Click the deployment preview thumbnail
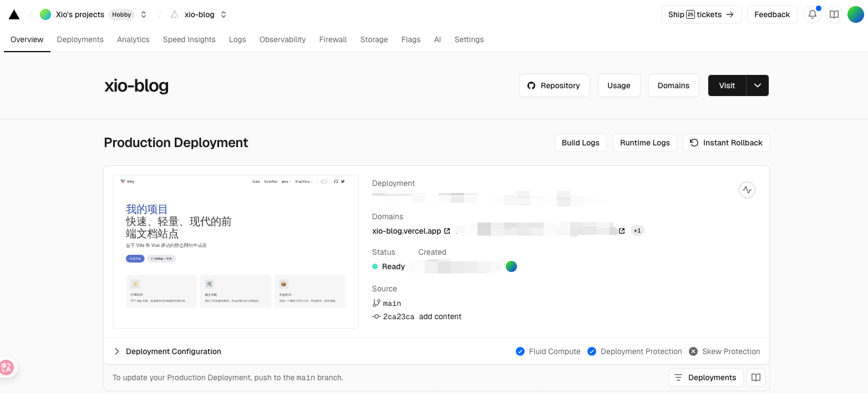Image resolution: width=868 pixels, height=393 pixels. [236, 251]
